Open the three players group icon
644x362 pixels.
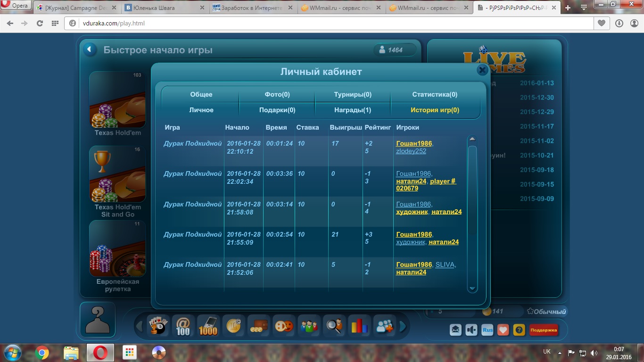309,325
